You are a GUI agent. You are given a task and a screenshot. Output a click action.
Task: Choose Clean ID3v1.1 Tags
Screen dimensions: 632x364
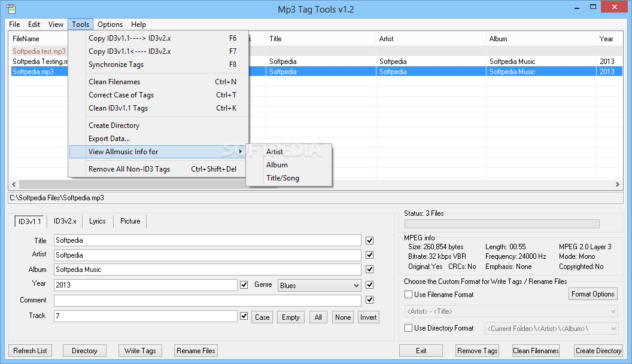(159, 108)
